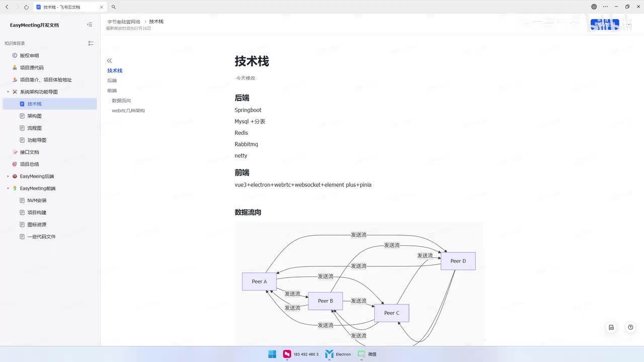Open the 架构图 document
This screenshot has height=362, width=644.
coord(34,116)
